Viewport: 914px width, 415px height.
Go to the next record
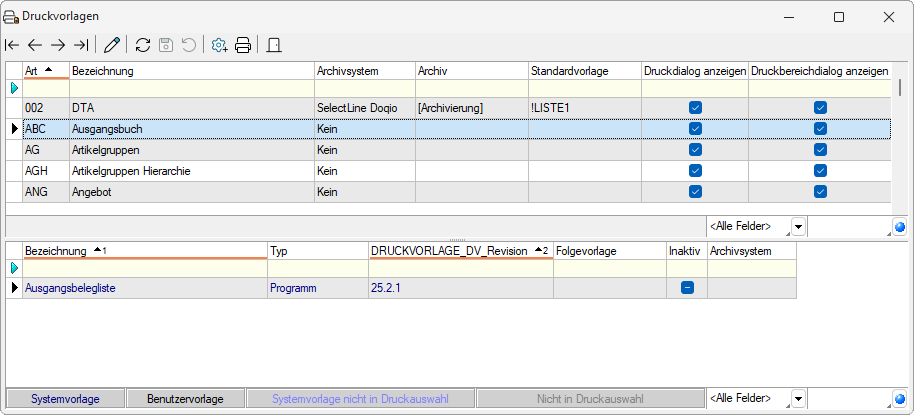[x=58, y=45]
